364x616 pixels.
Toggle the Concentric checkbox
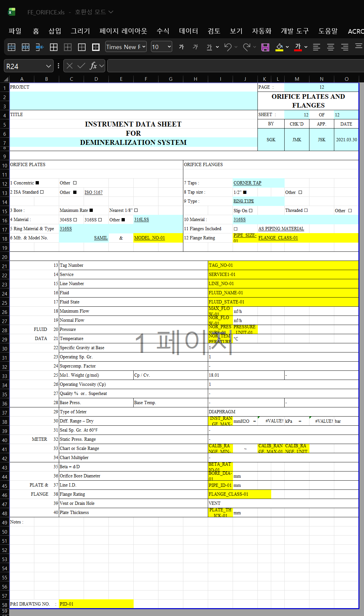(37, 183)
